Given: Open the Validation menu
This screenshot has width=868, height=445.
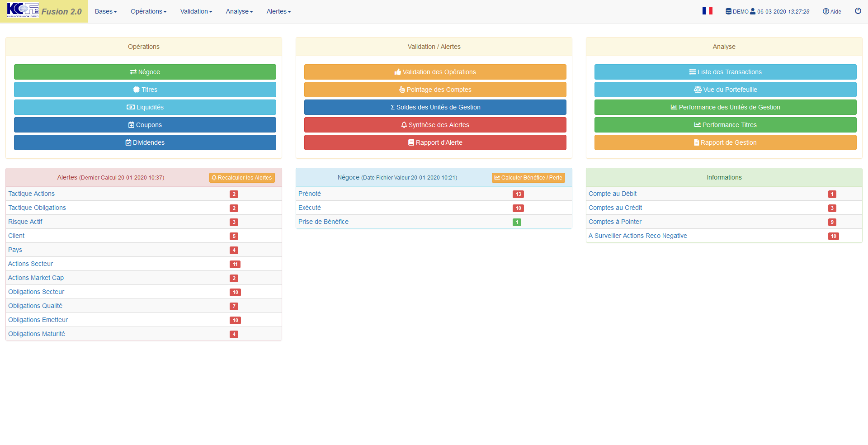Looking at the screenshot, I should (196, 11).
